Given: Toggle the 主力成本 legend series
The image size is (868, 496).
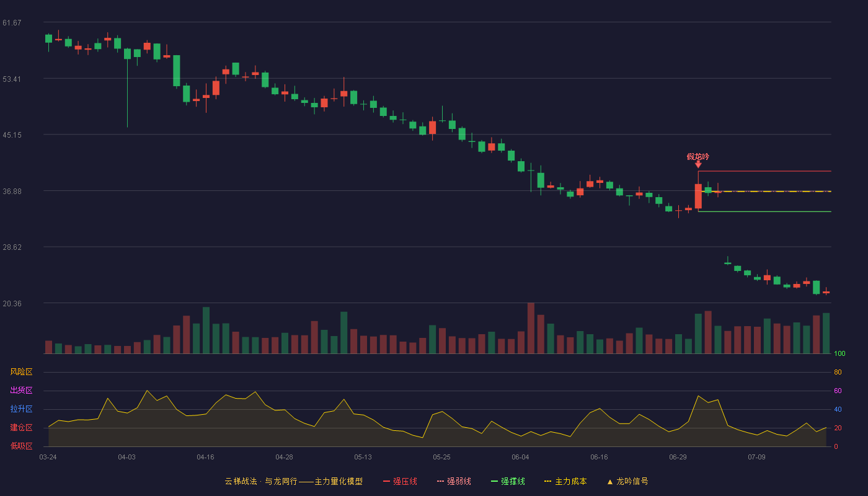Looking at the screenshot, I should pos(565,481).
